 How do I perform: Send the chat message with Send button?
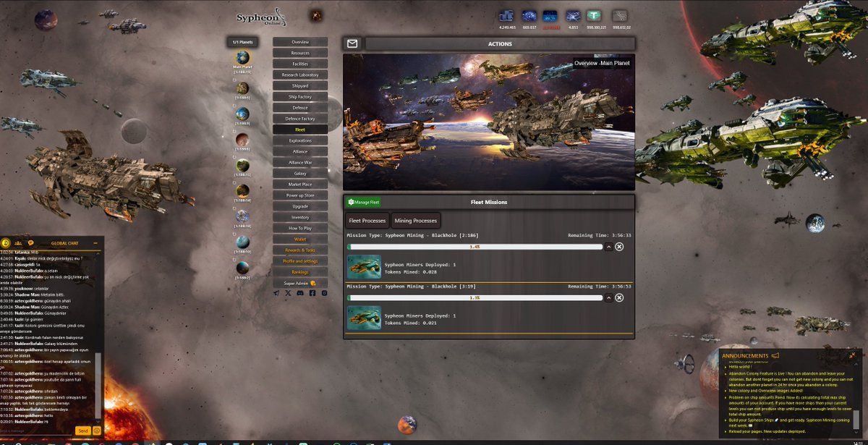[x=83, y=431]
